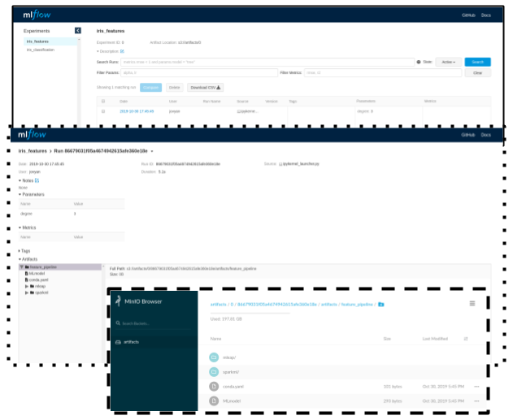
Task: Focus the Filter Metrics input field
Action: (x=383, y=72)
